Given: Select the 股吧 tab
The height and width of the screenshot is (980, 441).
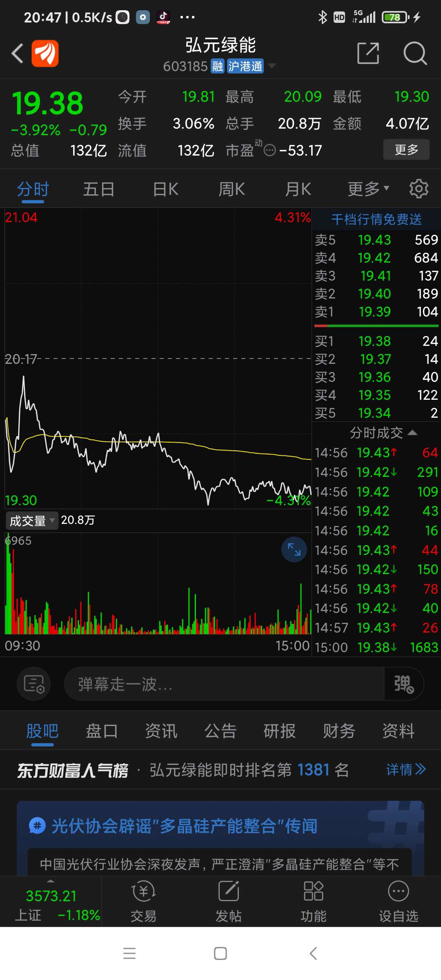Looking at the screenshot, I should [42, 731].
